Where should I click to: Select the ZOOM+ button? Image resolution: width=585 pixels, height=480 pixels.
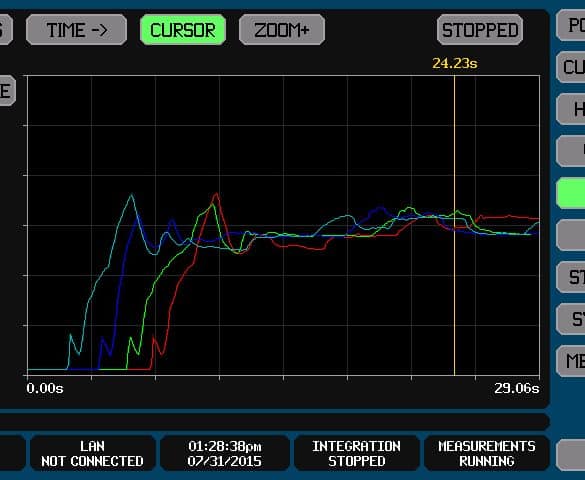[x=282, y=30]
